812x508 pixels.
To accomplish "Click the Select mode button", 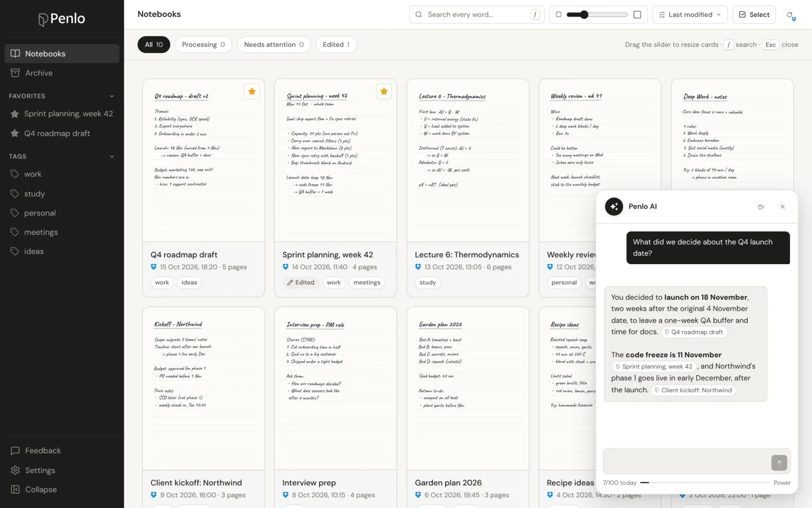I will [754, 15].
